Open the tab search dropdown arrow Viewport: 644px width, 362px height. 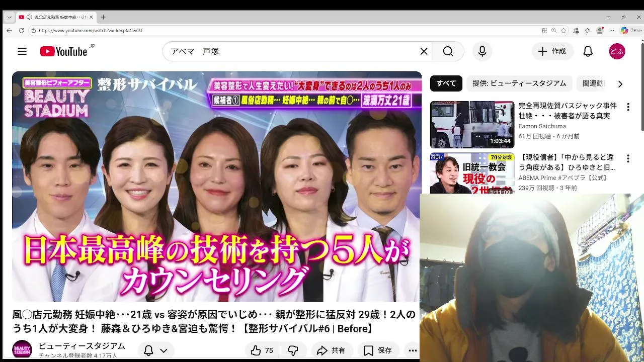pyautogui.click(x=9, y=17)
